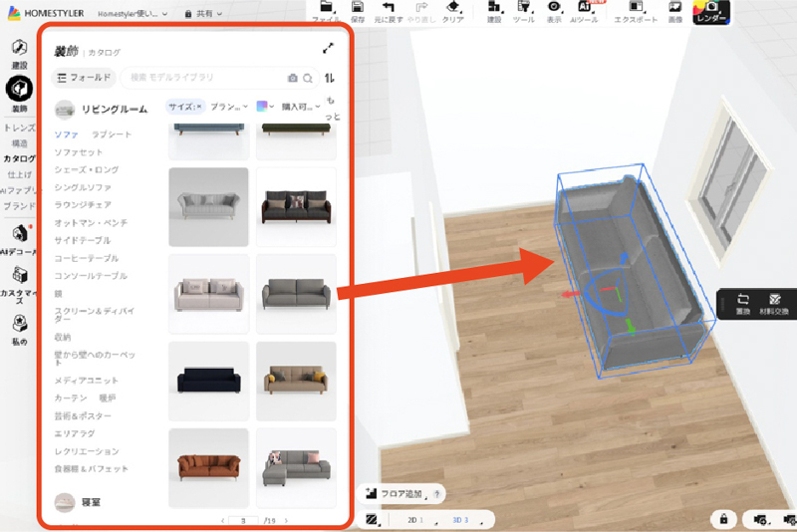
Task: Select the ソファセット subcategory
Action: (x=79, y=152)
